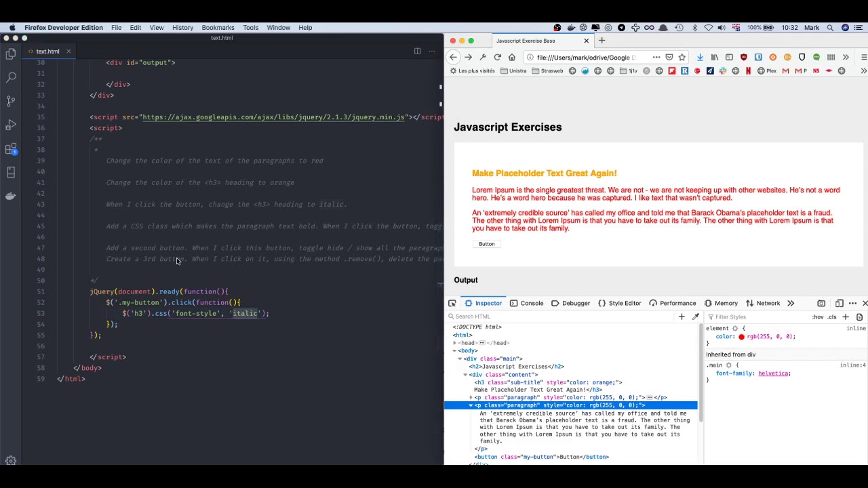Click the Firefox address bar
868x488 pixels.
[x=587, y=58]
